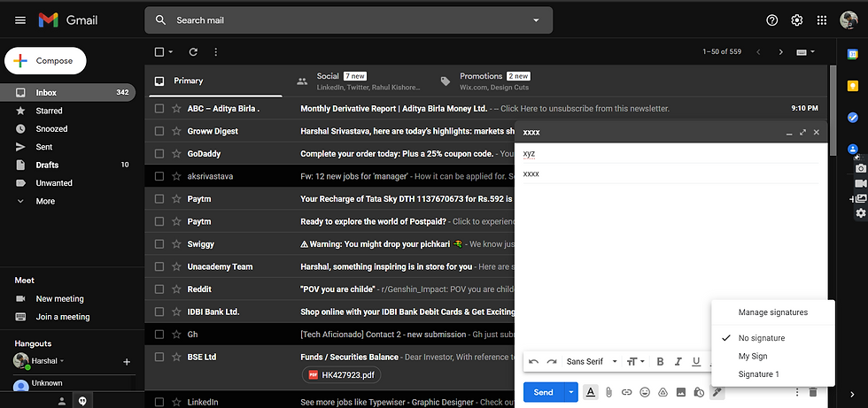
Task: Discard the draft with the trash icon
Action: (x=813, y=392)
